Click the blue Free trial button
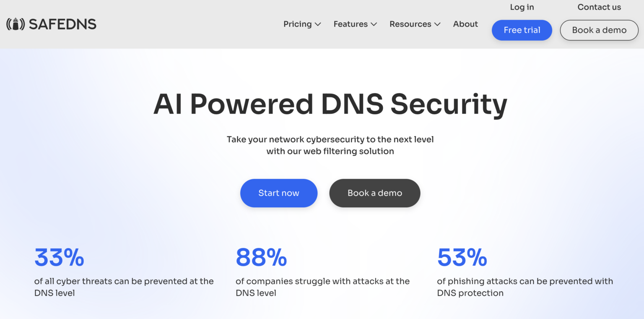The height and width of the screenshot is (319, 644). click(x=522, y=30)
